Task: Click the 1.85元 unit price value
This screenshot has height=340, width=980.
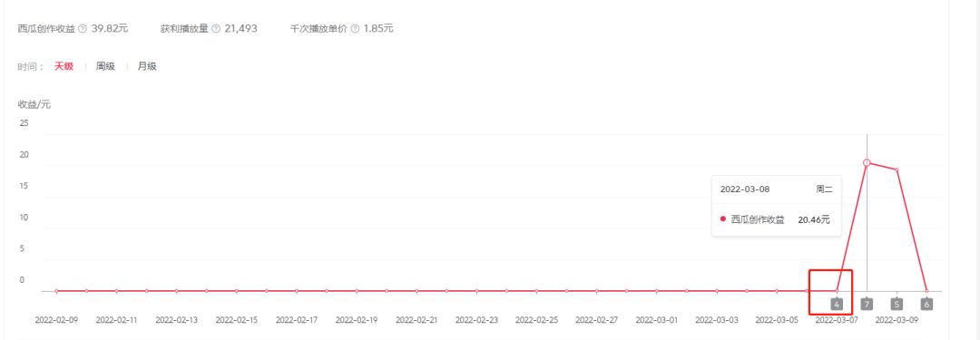Action: (x=378, y=29)
